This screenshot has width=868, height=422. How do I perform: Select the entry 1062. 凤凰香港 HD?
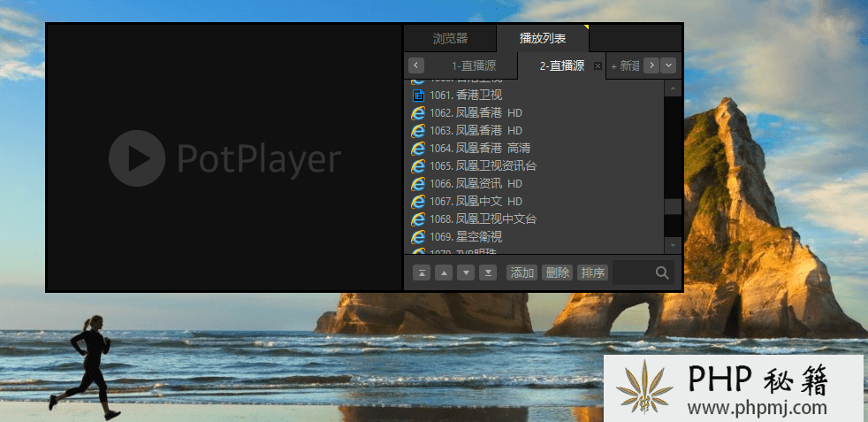534,113
